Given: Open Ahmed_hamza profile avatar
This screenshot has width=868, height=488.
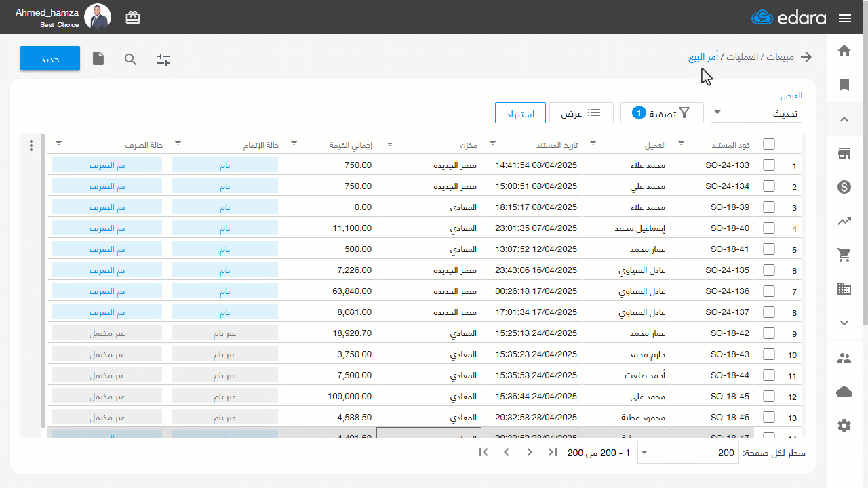Looking at the screenshot, I should point(98,17).
